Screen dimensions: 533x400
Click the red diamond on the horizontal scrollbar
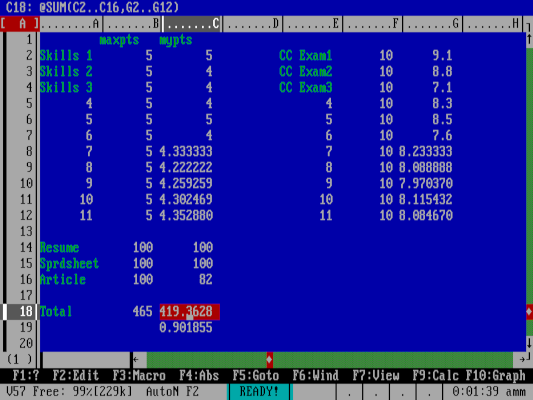(269, 359)
